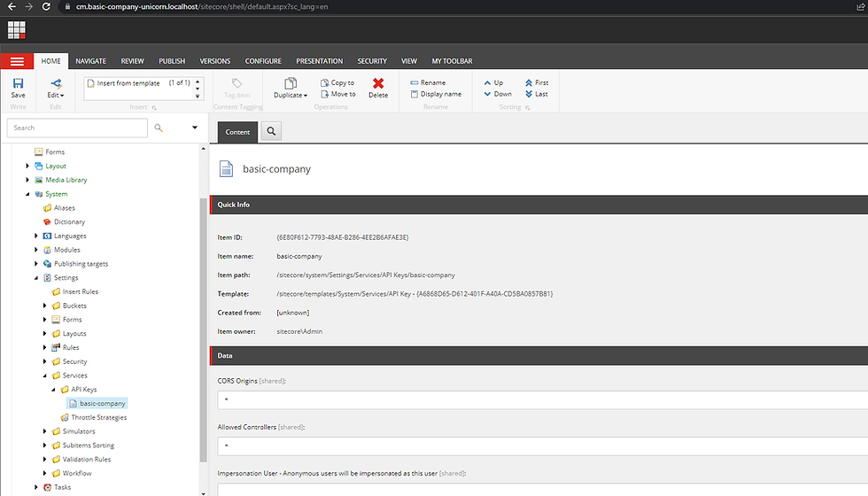Expand the Buckets tree node
Image resolution: width=868 pixels, height=496 pixels.
click(x=45, y=306)
